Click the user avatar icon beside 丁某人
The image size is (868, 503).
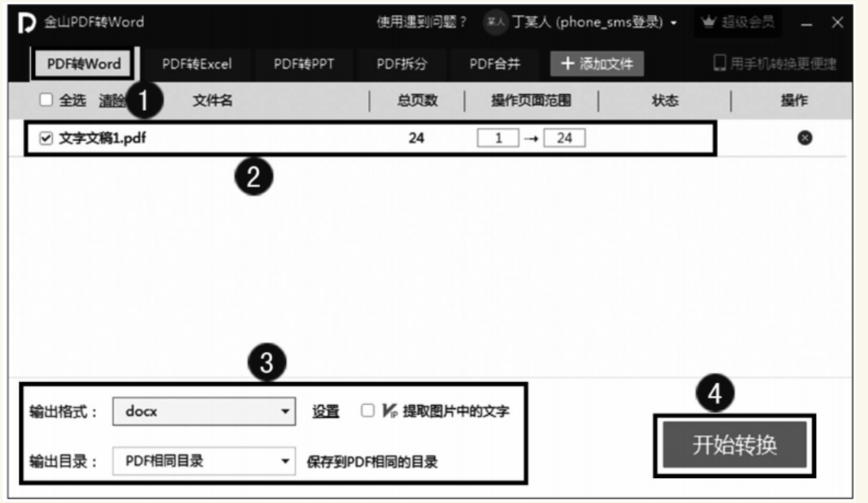point(496,23)
